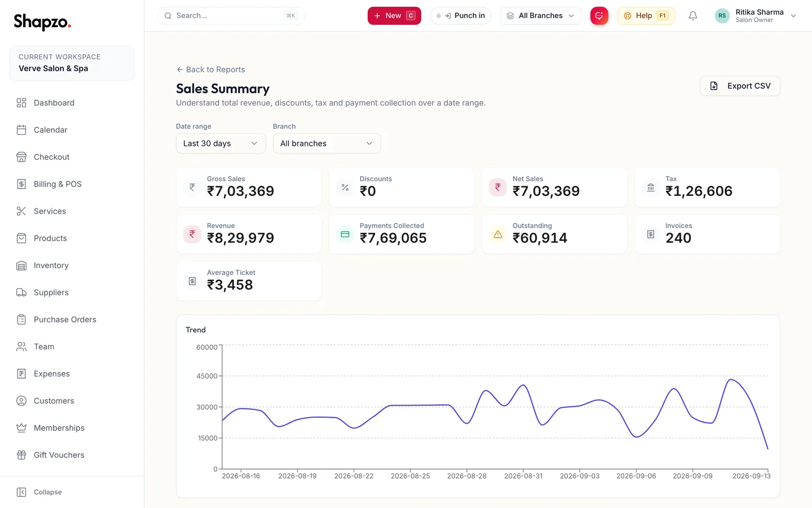Click the New button
Screen dimensions: 812x508
point(394,16)
